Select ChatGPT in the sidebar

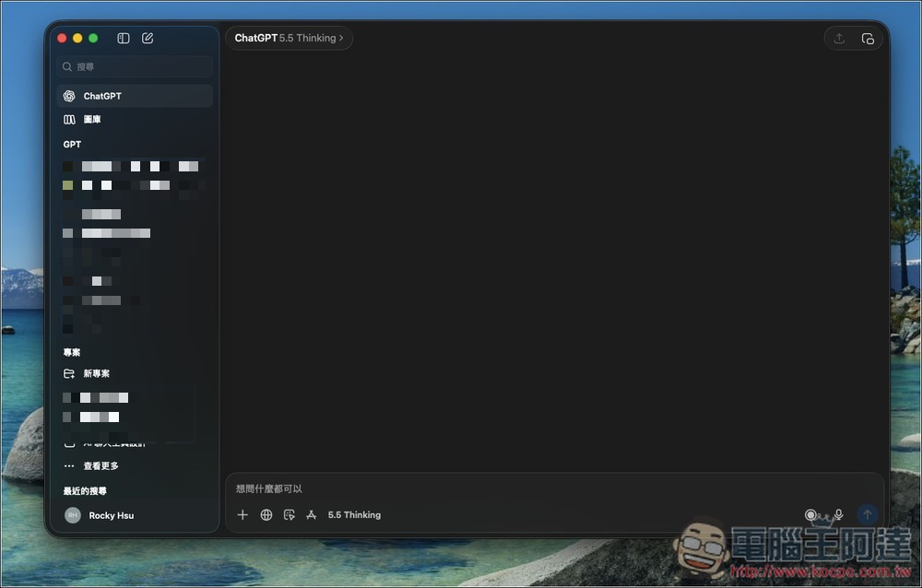pos(135,96)
